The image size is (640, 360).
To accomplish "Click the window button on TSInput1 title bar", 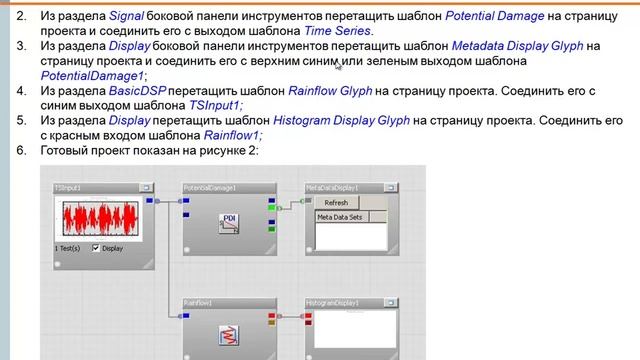I will (147, 187).
